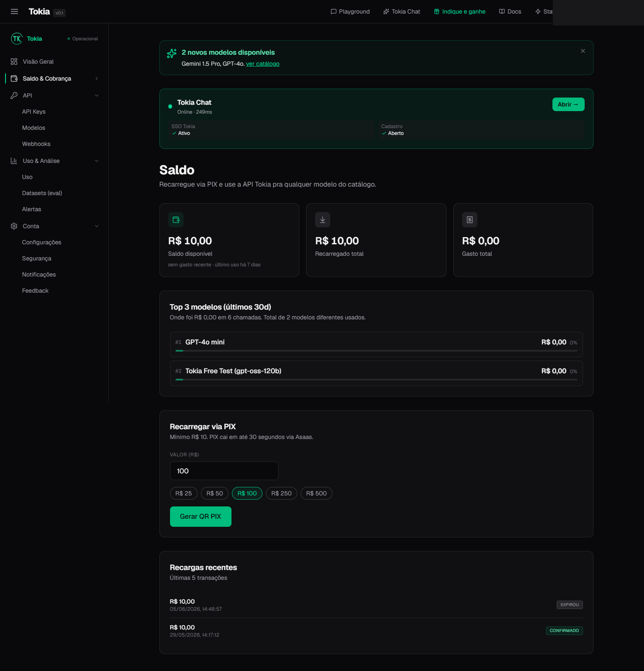Select the R$ 50 preset amount
Image resolution: width=644 pixels, height=671 pixels.
pyautogui.click(x=215, y=493)
